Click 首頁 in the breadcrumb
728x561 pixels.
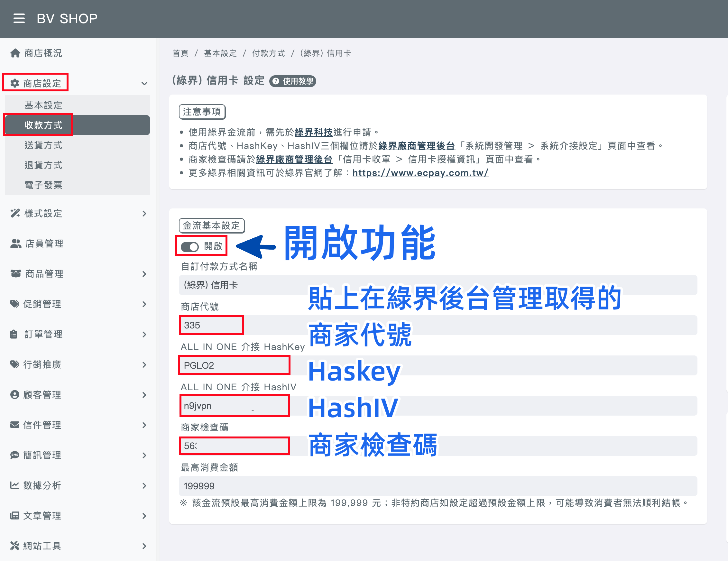coord(180,53)
